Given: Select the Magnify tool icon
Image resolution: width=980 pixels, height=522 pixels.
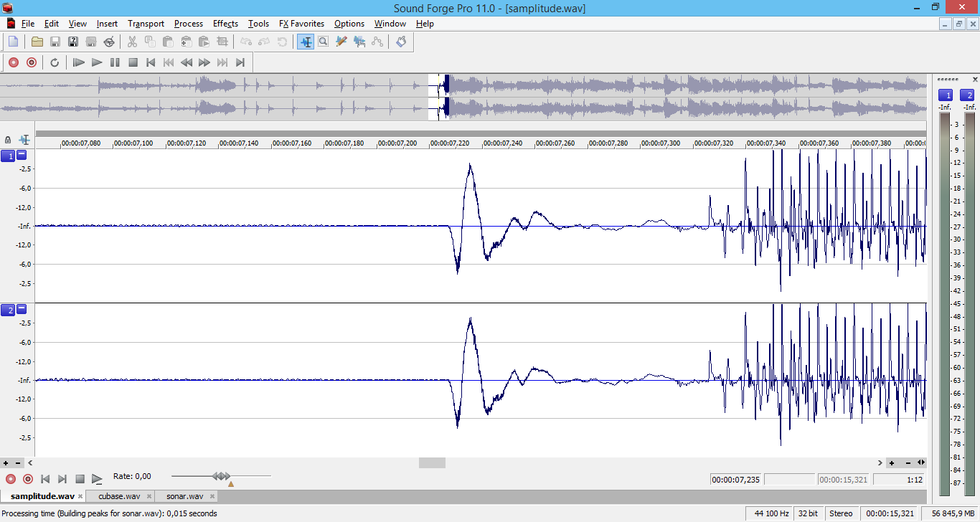Looking at the screenshot, I should click(324, 42).
